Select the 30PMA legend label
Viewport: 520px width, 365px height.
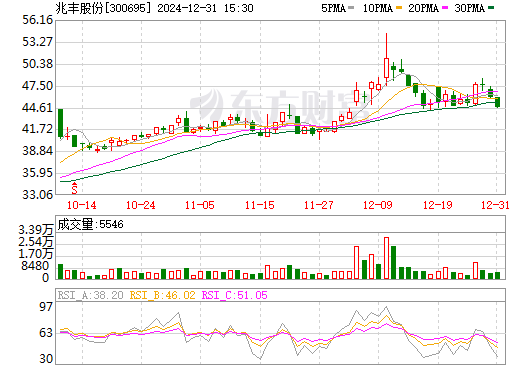469,8
